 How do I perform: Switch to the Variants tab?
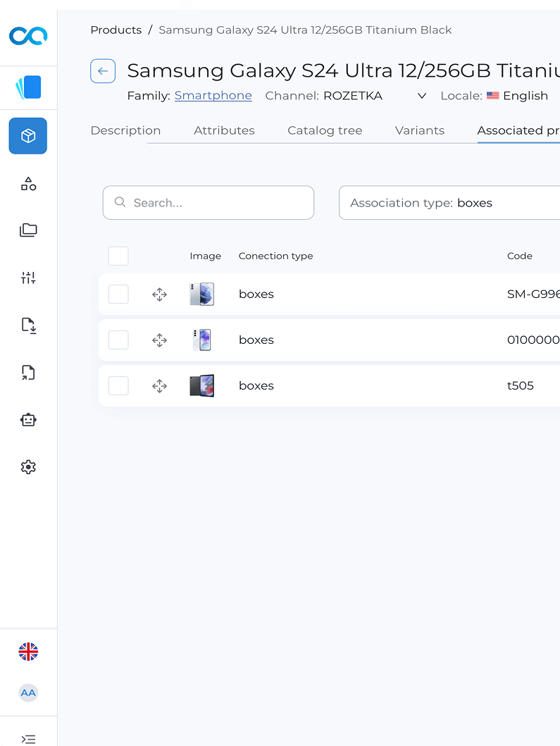[420, 130]
